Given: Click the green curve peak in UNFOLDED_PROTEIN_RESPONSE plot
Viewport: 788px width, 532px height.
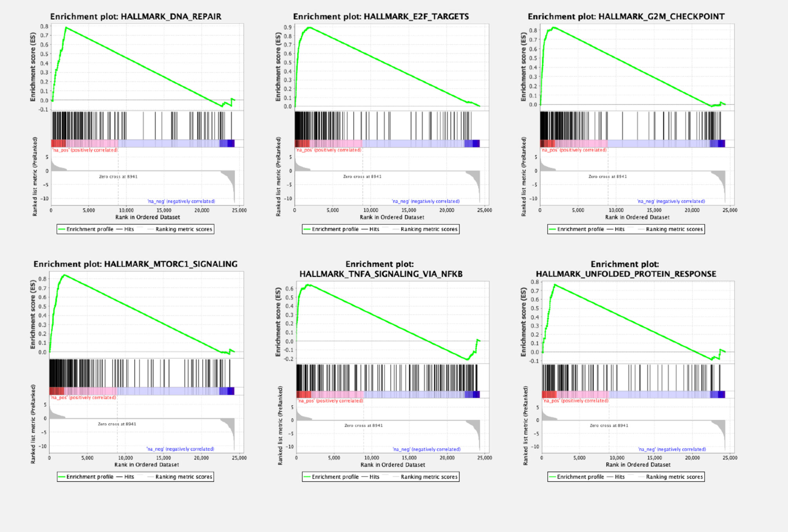Looking at the screenshot, I should pos(555,284).
